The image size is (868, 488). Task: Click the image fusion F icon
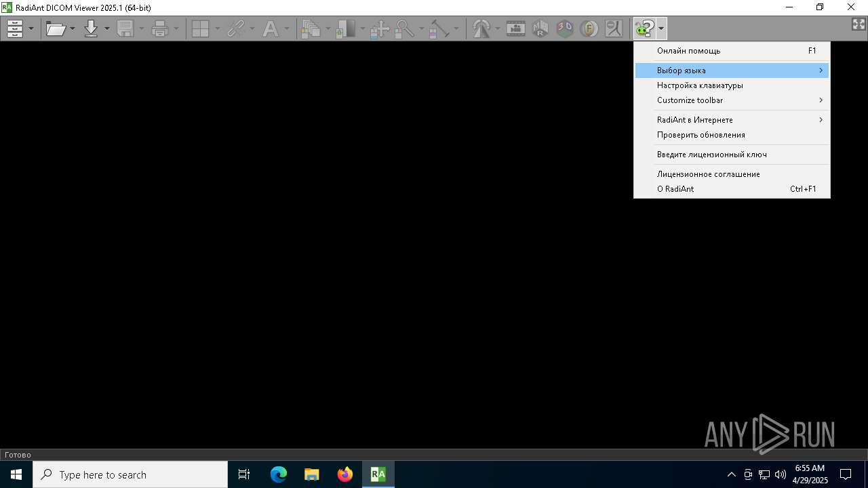click(x=589, y=28)
